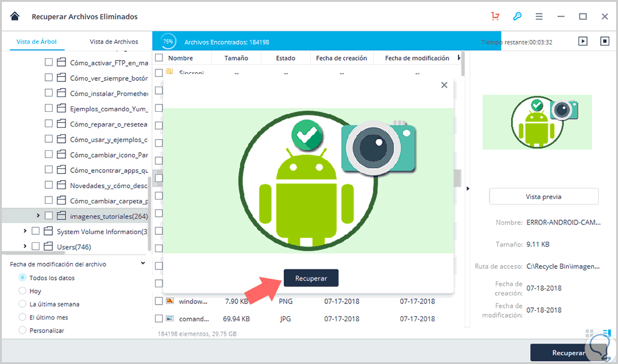Click folder icon of Cómo_activar_FTP_en_ma
Screen dimensions: 618x364
pos(61,62)
